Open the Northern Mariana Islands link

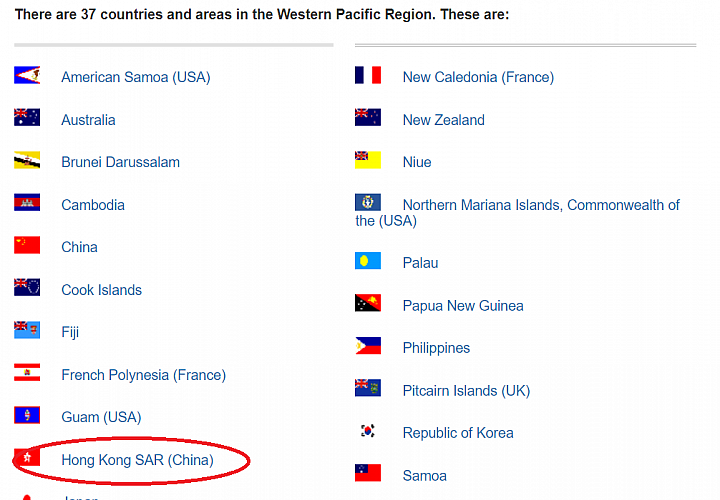coord(518,213)
